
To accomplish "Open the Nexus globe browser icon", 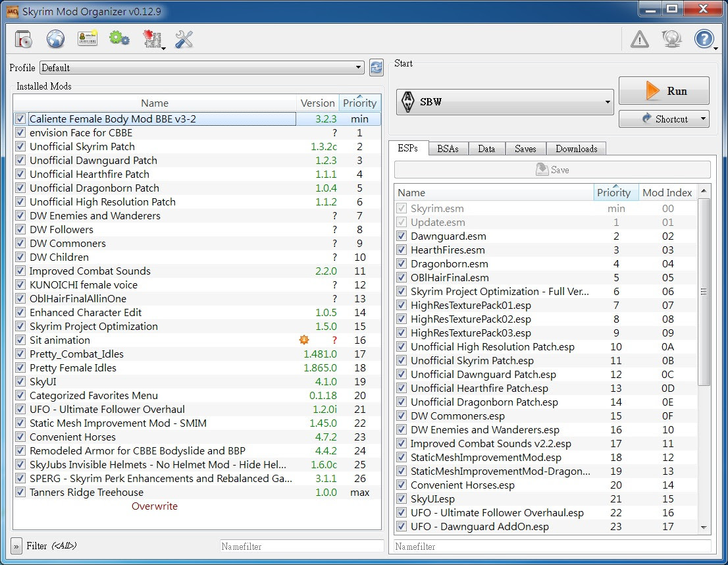I will click(56, 39).
